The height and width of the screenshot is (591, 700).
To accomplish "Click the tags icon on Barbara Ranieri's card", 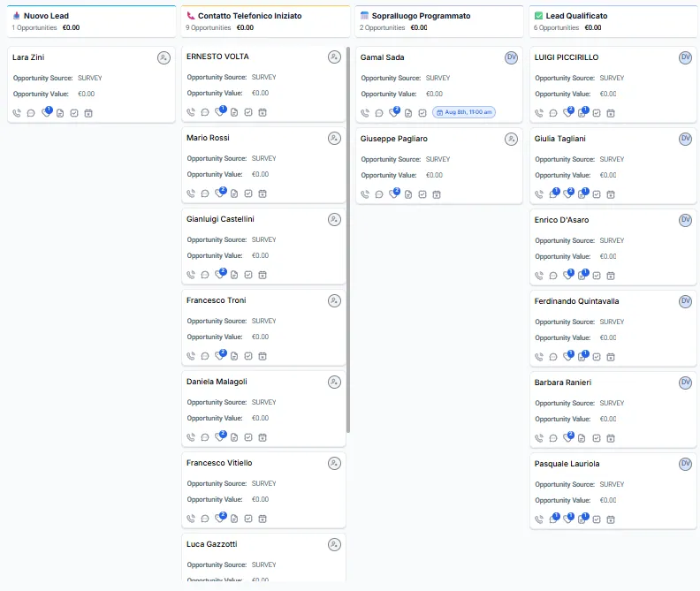I will [x=568, y=438].
